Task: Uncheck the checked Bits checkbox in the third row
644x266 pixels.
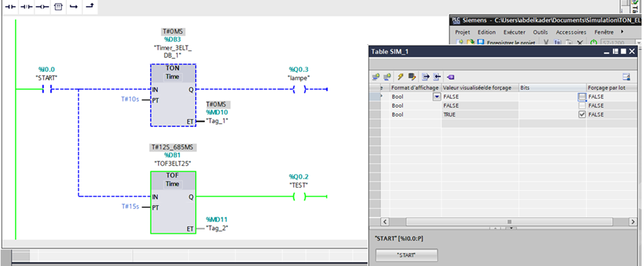Action: [x=581, y=114]
